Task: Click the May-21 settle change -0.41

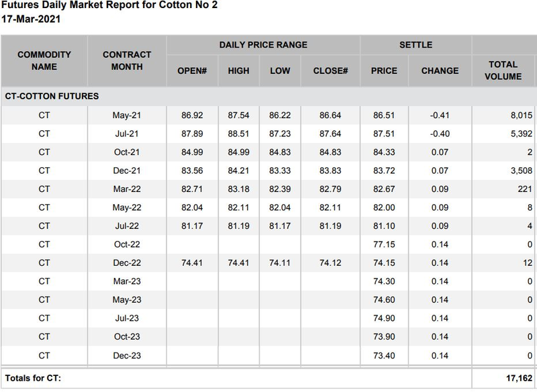Action: point(440,115)
